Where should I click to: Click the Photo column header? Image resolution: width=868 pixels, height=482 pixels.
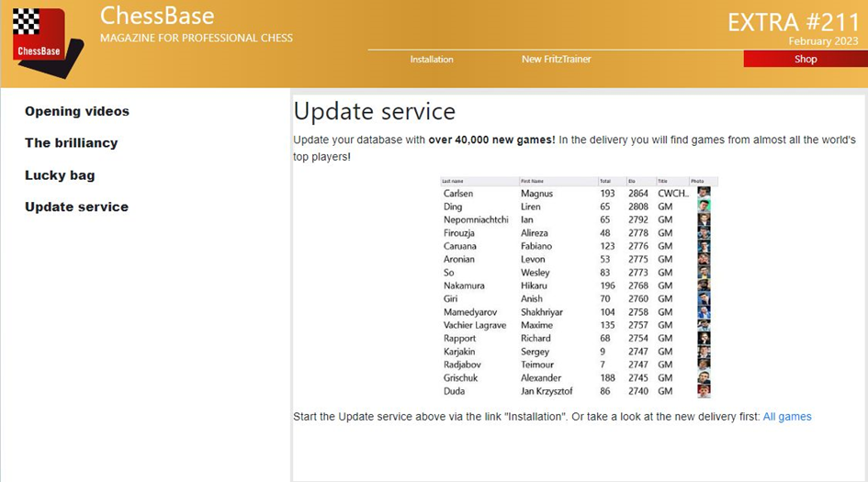point(703,181)
